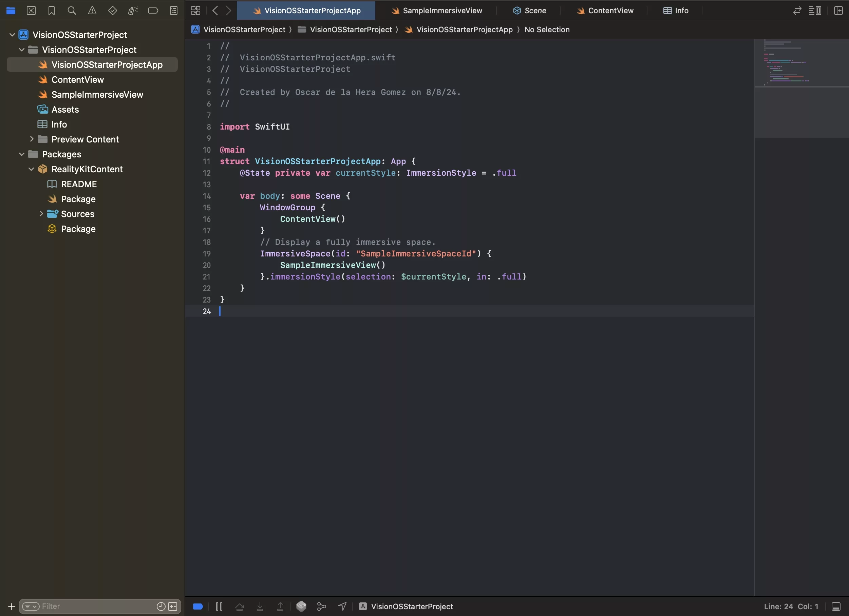Click line number 12 in the gutter

[x=207, y=173]
